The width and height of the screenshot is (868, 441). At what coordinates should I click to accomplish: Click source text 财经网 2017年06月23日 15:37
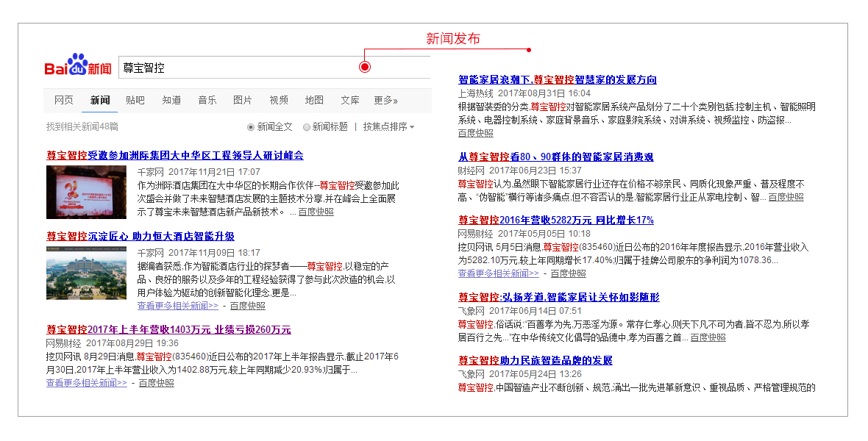520,171
